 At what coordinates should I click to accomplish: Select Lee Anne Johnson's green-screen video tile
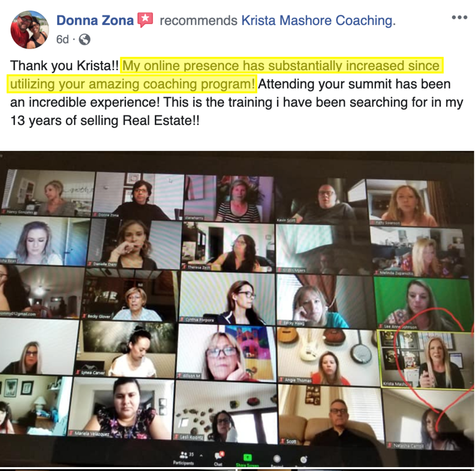click(x=423, y=303)
